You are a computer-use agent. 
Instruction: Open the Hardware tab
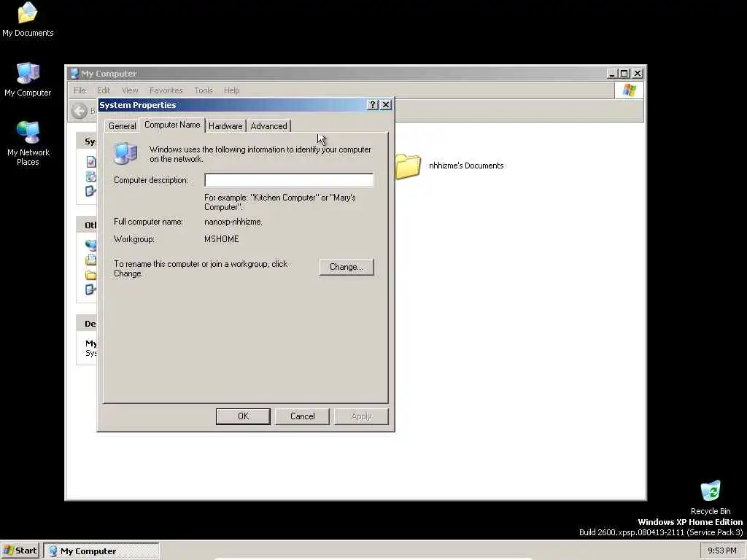click(x=225, y=125)
